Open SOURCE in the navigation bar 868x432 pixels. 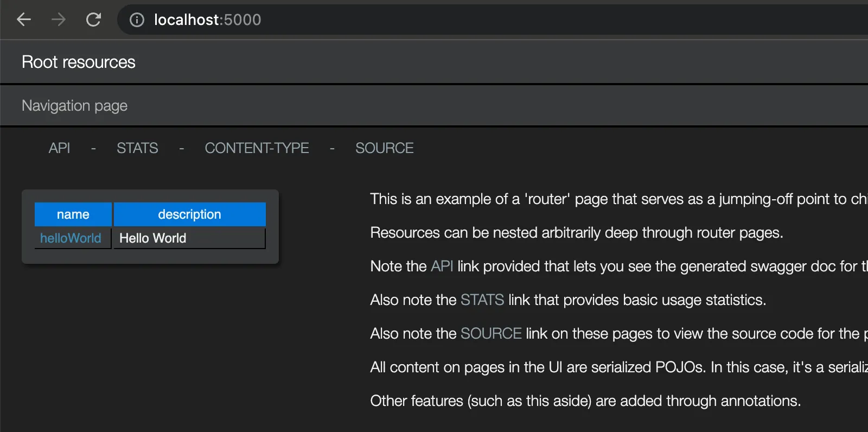(x=384, y=148)
